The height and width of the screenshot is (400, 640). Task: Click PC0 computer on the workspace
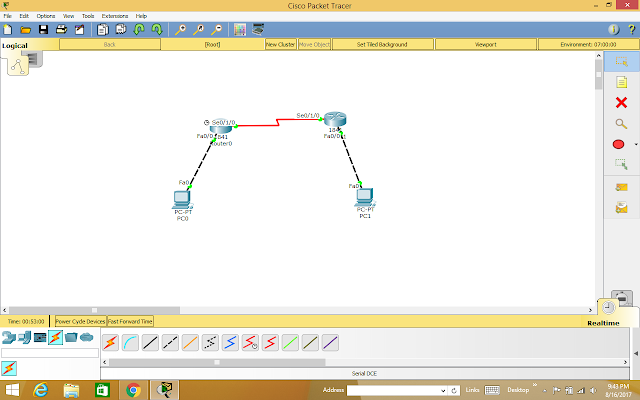click(x=182, y=199)
